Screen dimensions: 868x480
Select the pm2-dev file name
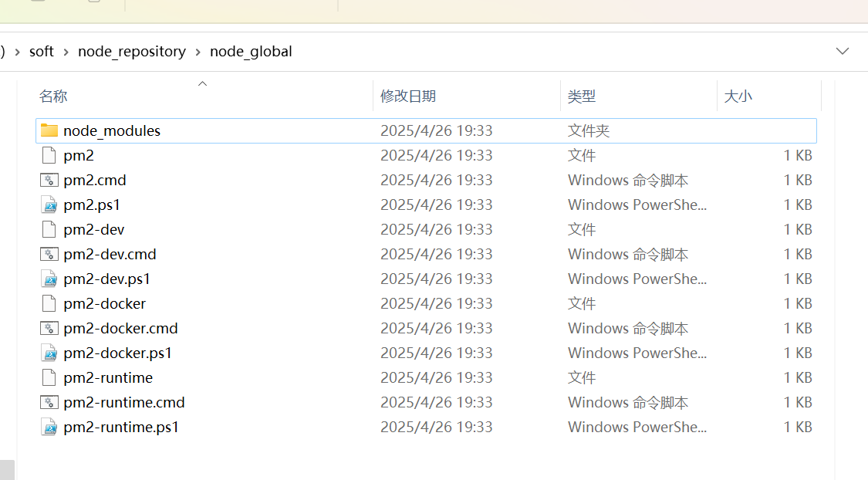(x=94, y=230)
